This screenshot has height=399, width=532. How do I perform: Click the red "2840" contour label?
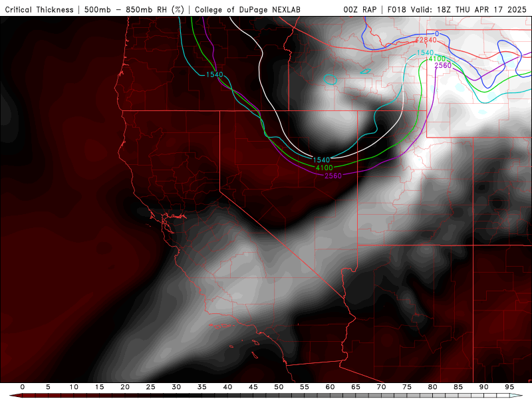click(x=428, y=40)
